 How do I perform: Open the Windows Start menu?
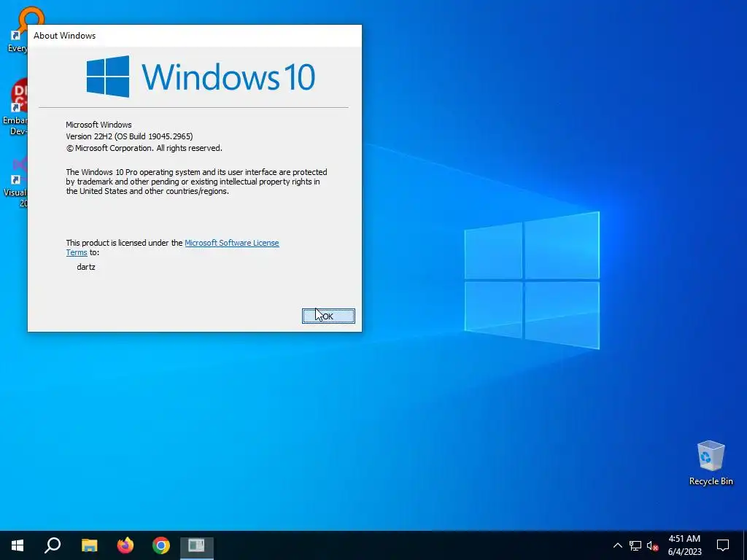tap(18, 545)
